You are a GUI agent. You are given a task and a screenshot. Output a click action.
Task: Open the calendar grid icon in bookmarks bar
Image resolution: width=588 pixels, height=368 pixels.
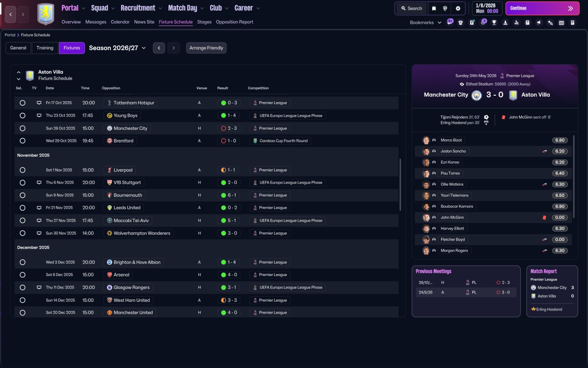pos(561,23)
